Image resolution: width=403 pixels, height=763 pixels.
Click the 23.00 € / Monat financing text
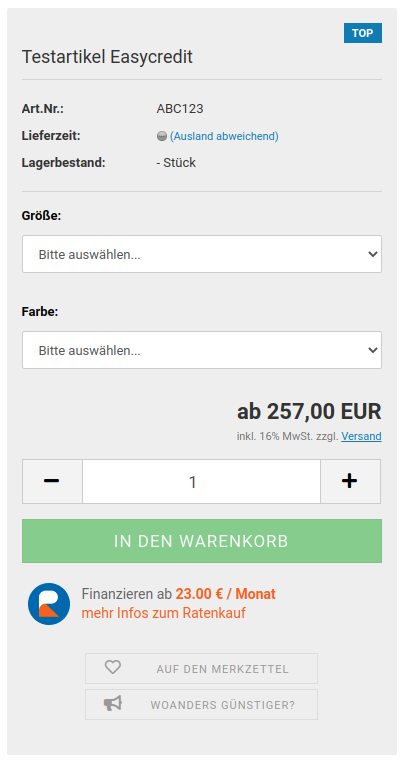pyautogui.click(x=225, y=594)
